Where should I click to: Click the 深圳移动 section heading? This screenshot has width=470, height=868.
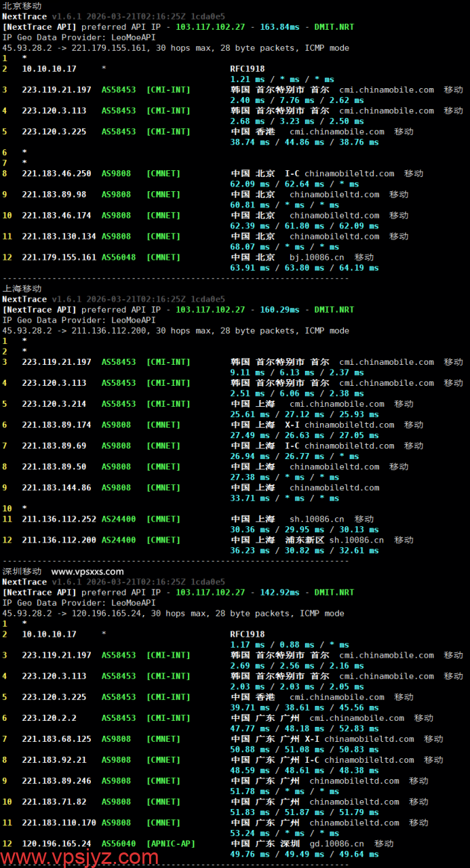coord(22,571)
